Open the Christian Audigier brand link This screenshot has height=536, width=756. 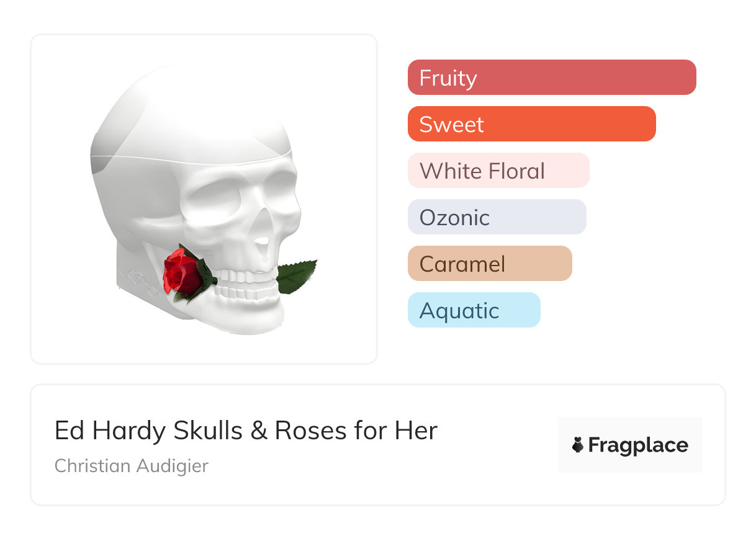click(132, 466)
